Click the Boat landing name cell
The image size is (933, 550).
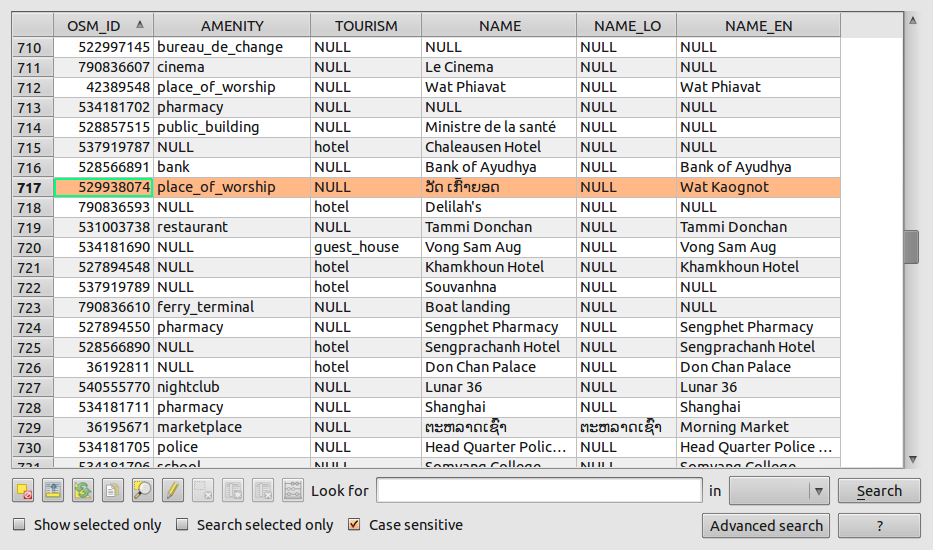pyautogui.click(x=499, y=308)
